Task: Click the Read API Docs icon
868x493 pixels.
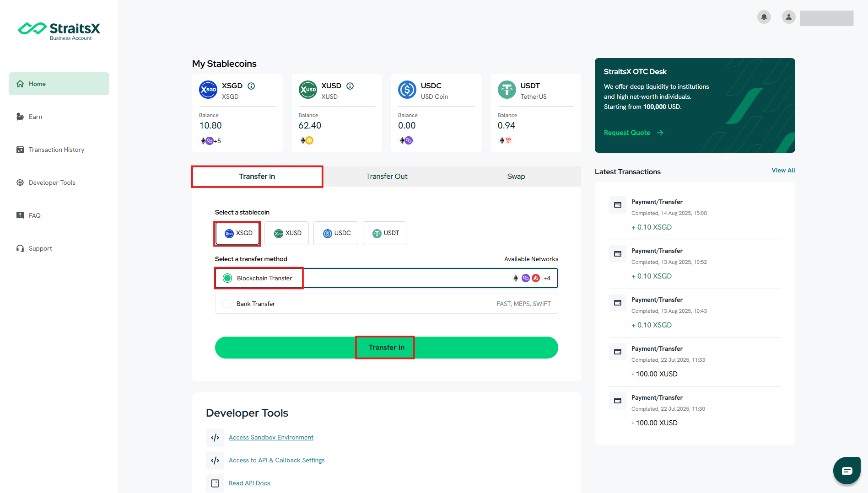Action: [x=215, y=483]
